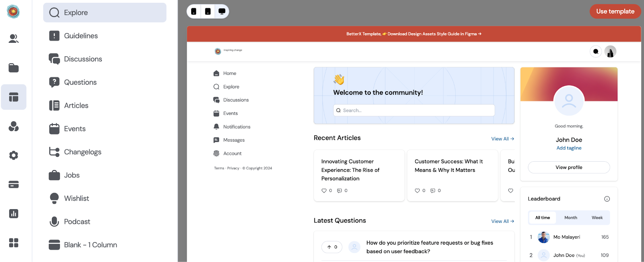The image size is (644, 262).
Task: Open Notifications in the preview navigation
Action: coord(232,127)
